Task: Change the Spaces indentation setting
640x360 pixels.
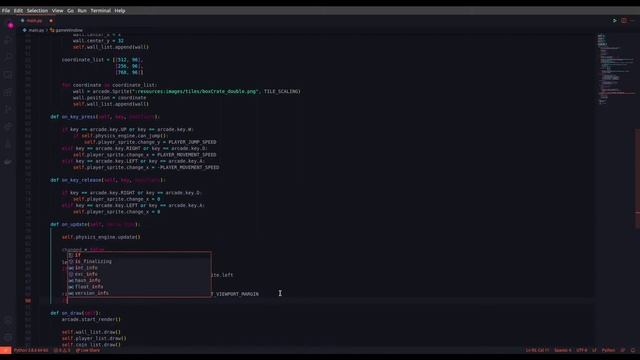Action: 562,350
